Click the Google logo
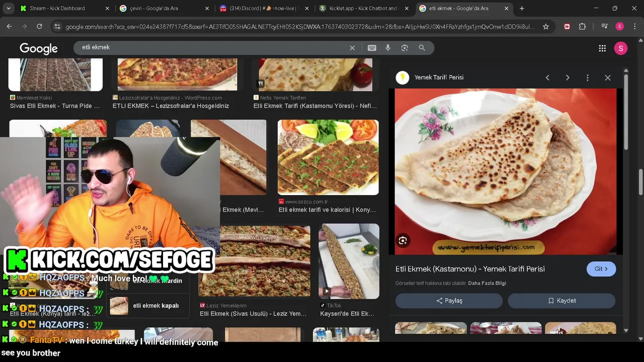The height and width of the screenshot is (362, 644). click(39, 48)
